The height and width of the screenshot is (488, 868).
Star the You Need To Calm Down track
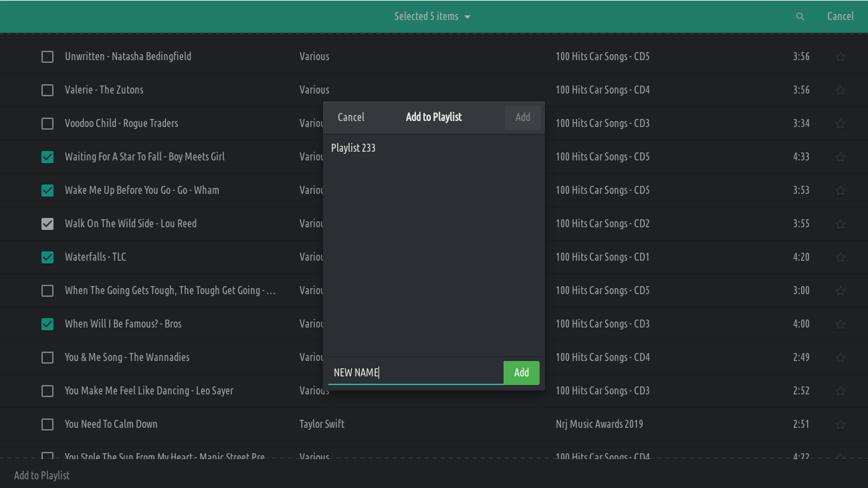pyautogui.click(x=841, y=424)
